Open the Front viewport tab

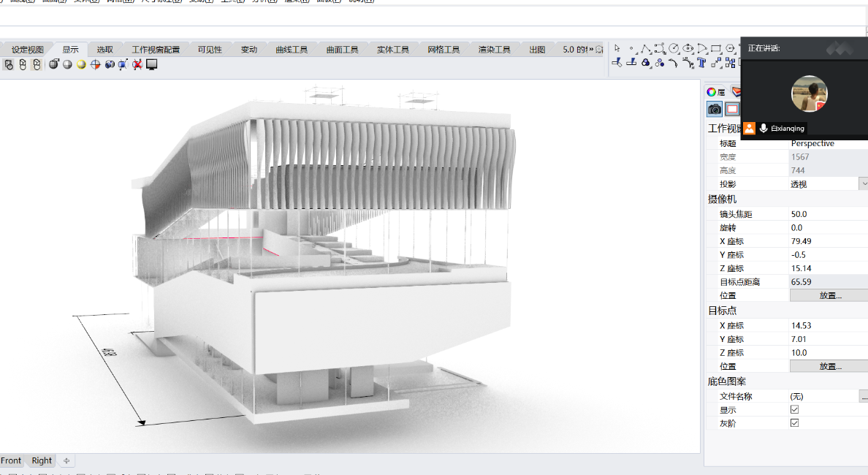click(12, 460)
